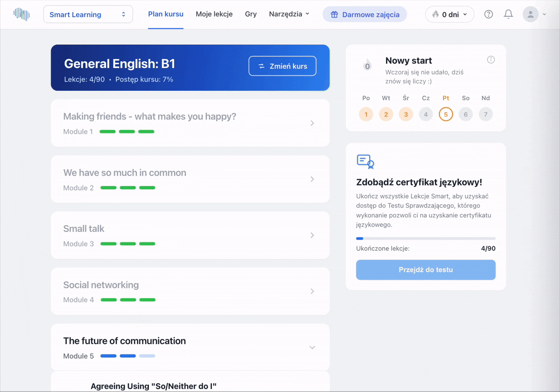This screenshot has width=560, height=392.
Task: Click the Social networking title
Action: 101,285
